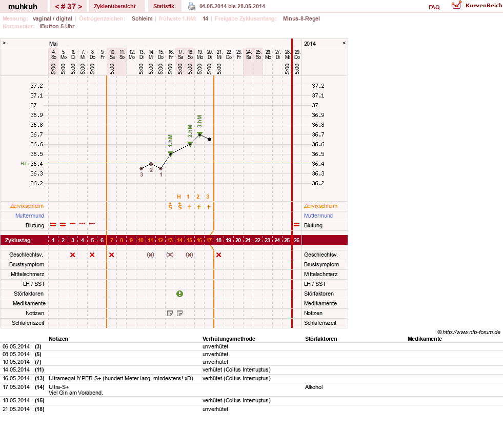Click the 1.hM temperature triangle marker
503x448 pixels.
170,153
